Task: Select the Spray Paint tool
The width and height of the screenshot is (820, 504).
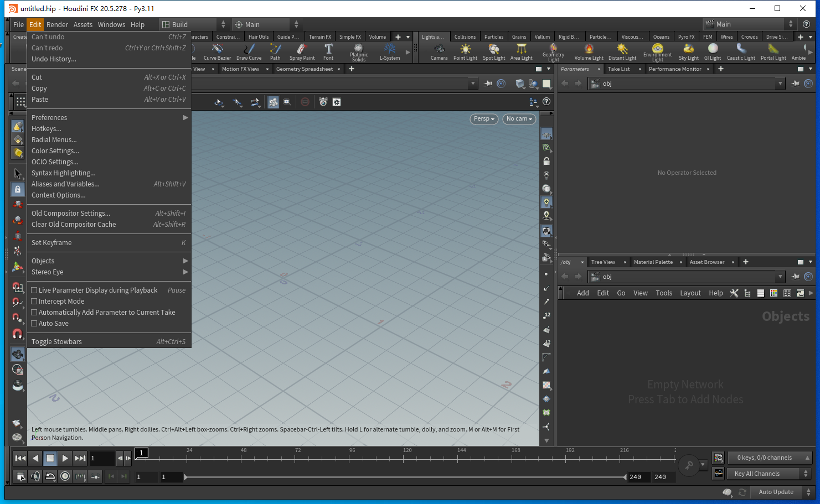Action: coord(302,52)
